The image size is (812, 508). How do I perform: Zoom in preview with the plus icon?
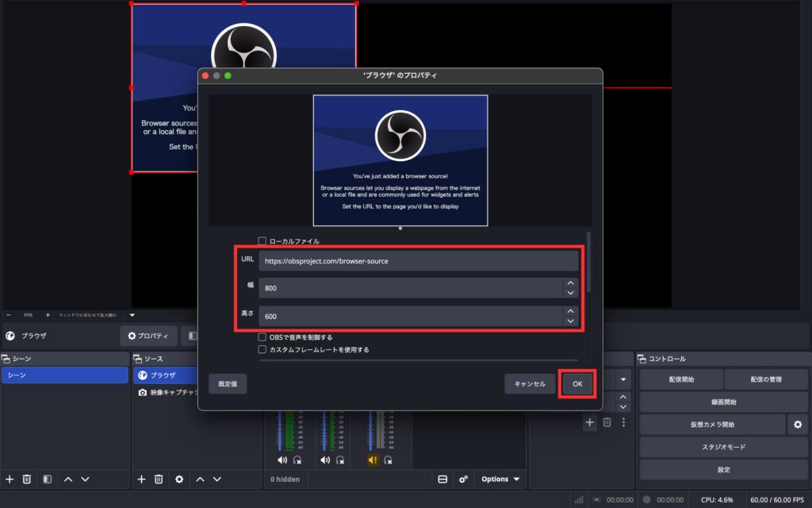point(48,314)
